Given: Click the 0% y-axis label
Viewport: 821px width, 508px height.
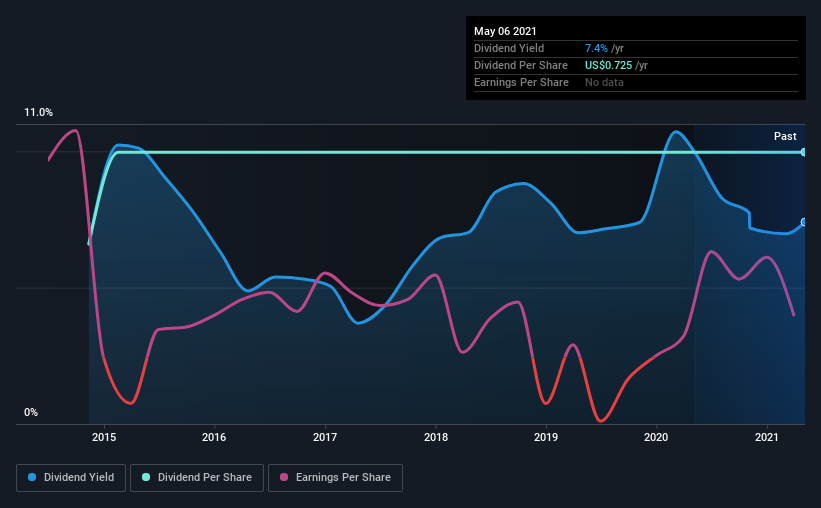Looking at the screenshot, I should coord(31,413).
